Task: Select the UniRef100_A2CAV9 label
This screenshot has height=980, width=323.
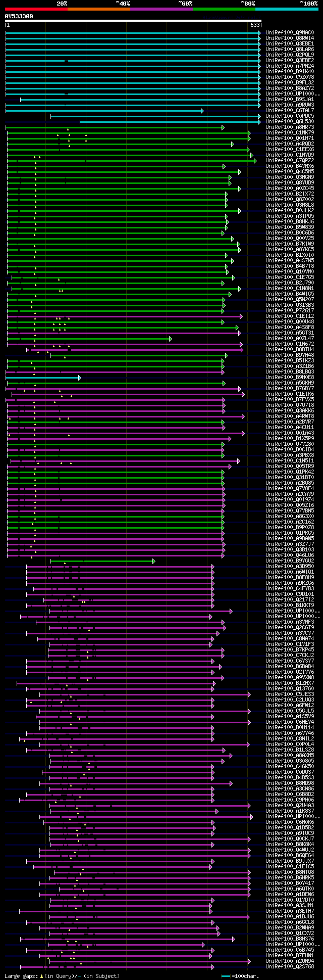Action: [290, 494]
